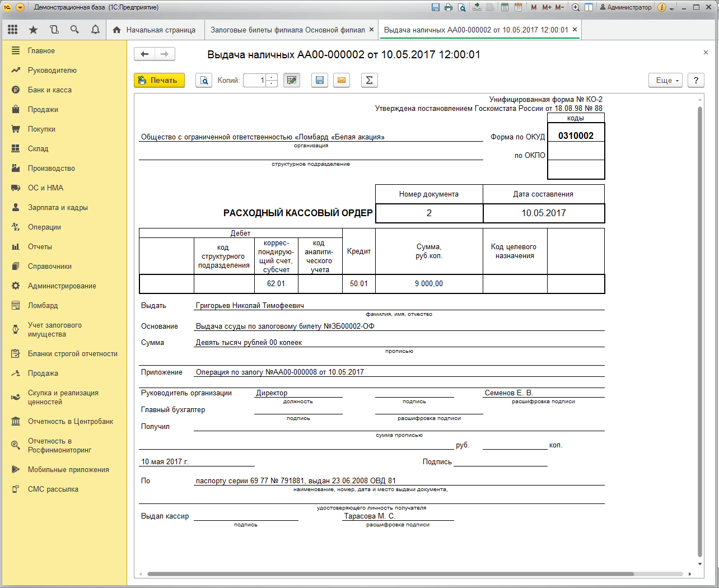Close the Выдача наличных tab
Screen dimensions: 719x588
click(575, 30)
